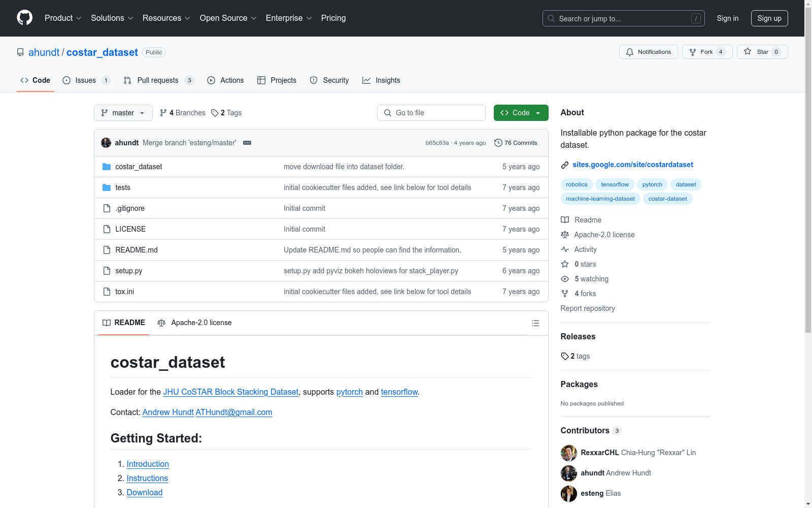Viewport: 812px width, 508px height.
Task: Expand the Product menu
Action: [x=63, y=18]
